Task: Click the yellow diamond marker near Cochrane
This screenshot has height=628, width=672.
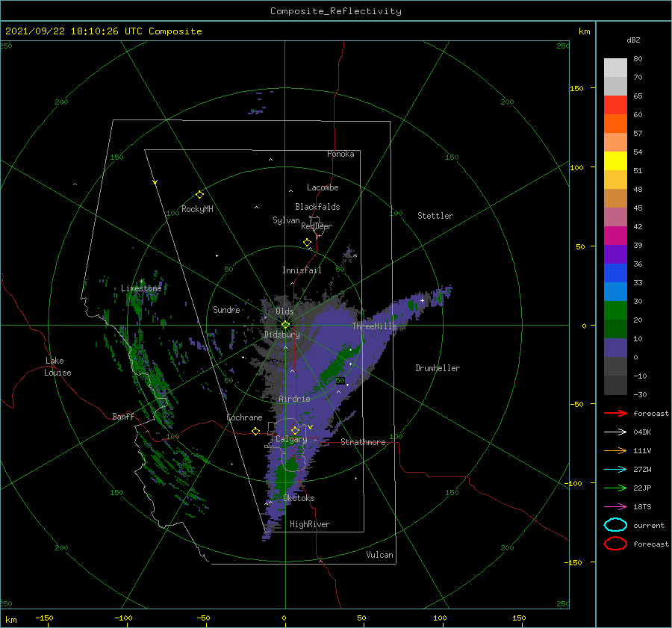Action: pyautogui.click(x=256, y=432)
